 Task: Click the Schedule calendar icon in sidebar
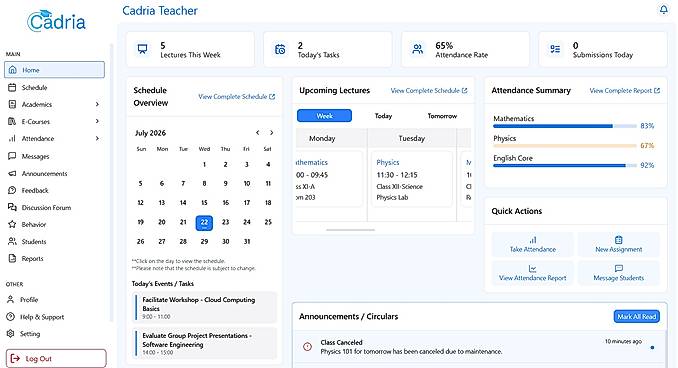(12, 87)
